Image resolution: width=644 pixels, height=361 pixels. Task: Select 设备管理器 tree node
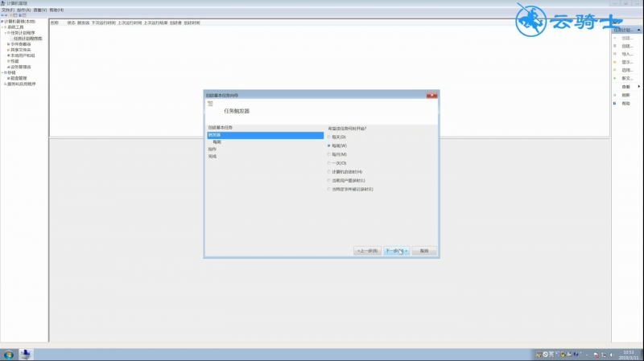(21, 67)
